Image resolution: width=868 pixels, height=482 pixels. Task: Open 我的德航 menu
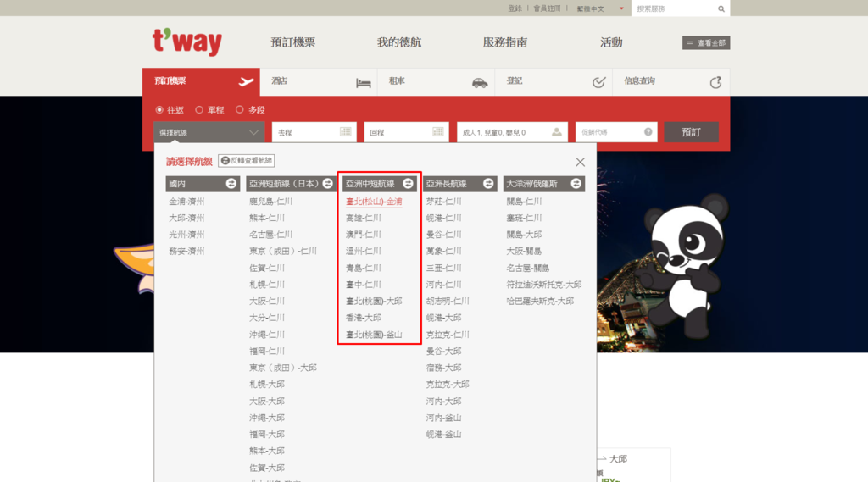399,42
